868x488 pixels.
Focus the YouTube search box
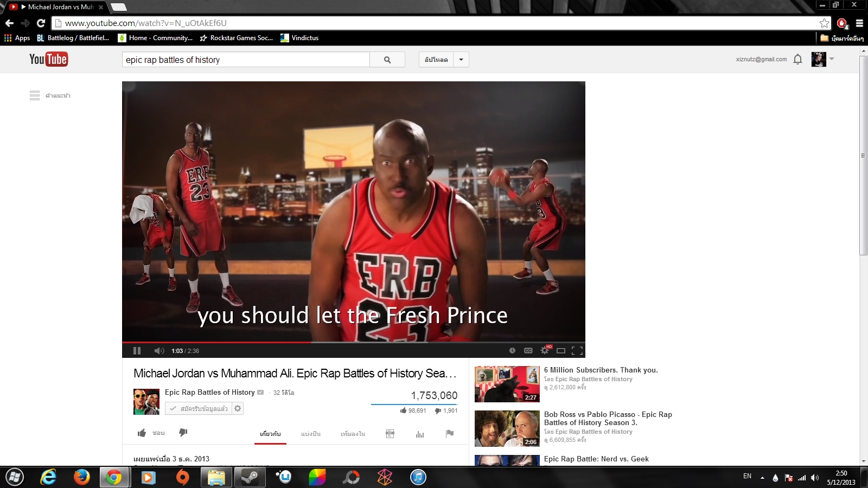246,60
